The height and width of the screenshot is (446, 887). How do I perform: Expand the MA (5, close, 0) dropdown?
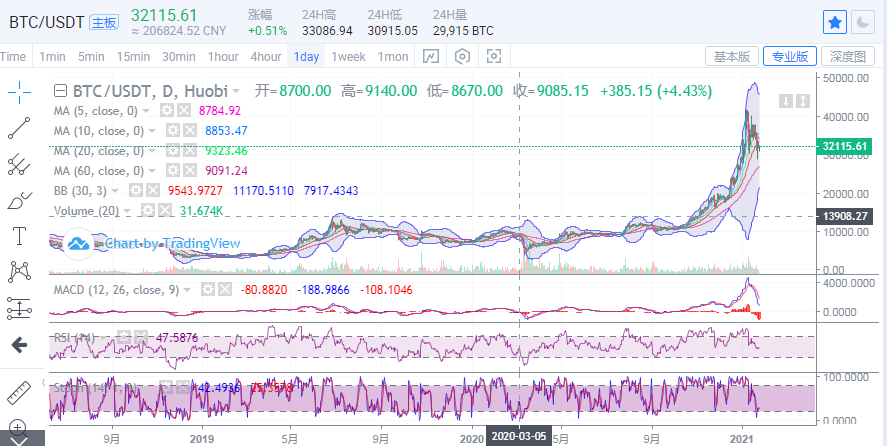[x=147, y=111]
